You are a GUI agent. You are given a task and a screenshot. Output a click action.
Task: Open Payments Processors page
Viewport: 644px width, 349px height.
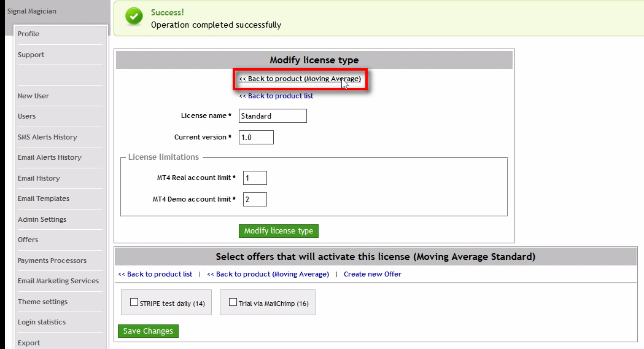[x=52, y=261]
